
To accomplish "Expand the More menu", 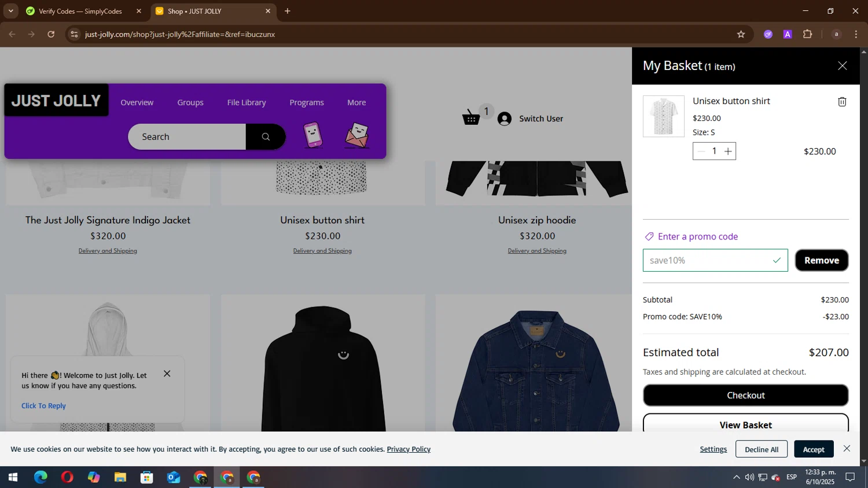I will point(356,102).
